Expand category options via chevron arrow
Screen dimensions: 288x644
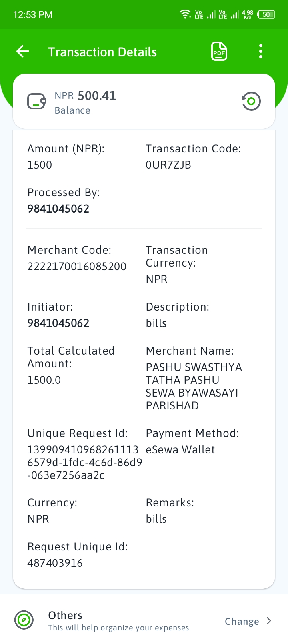click(x=269, y=621)
